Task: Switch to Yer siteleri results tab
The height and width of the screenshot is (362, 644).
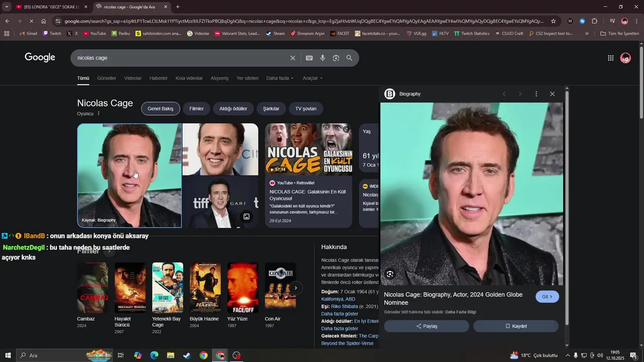Action: click(248, 78)
